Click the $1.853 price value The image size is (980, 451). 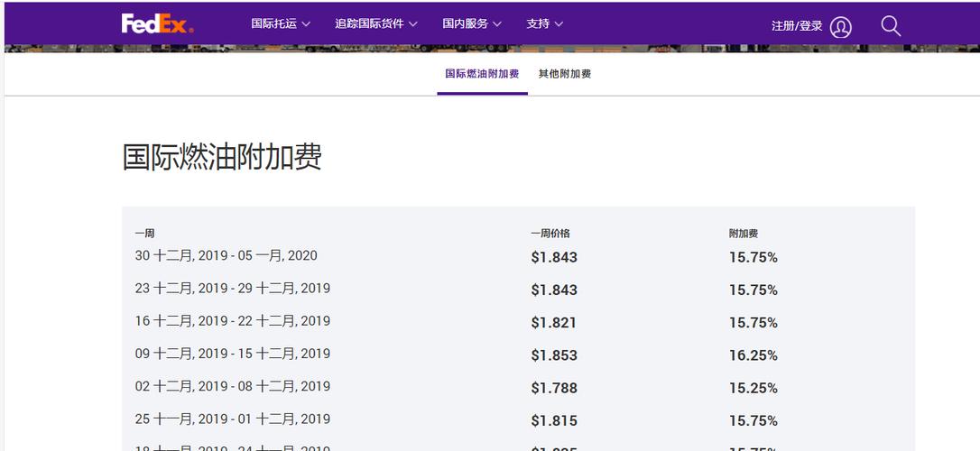pyautogui.click(x=554, y=355)
